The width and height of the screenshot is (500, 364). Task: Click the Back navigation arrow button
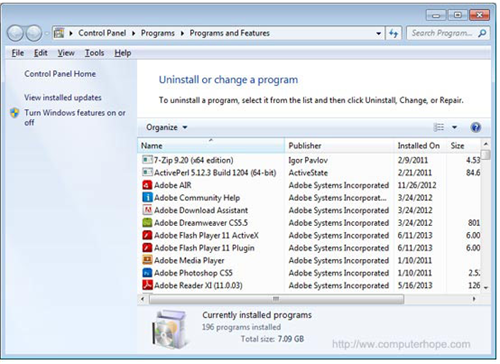coord(15,33)
